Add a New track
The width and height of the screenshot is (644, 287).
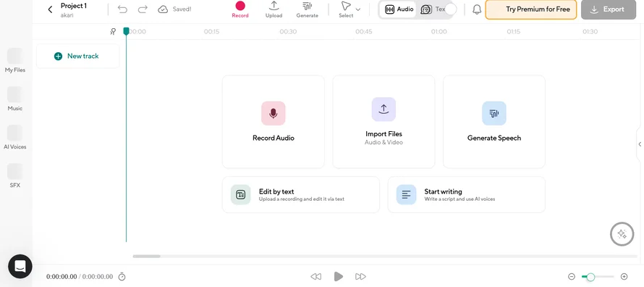coord(78,56)
